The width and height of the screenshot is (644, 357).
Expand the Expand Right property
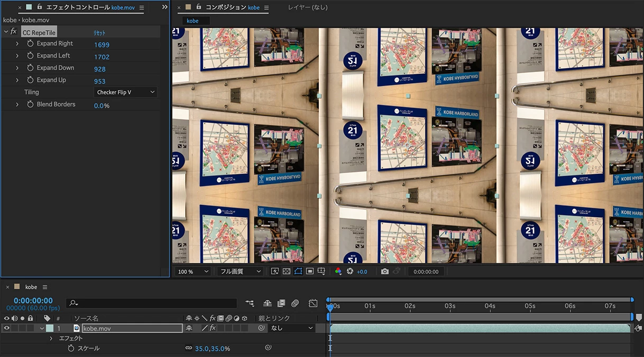[x=17, y=43]
